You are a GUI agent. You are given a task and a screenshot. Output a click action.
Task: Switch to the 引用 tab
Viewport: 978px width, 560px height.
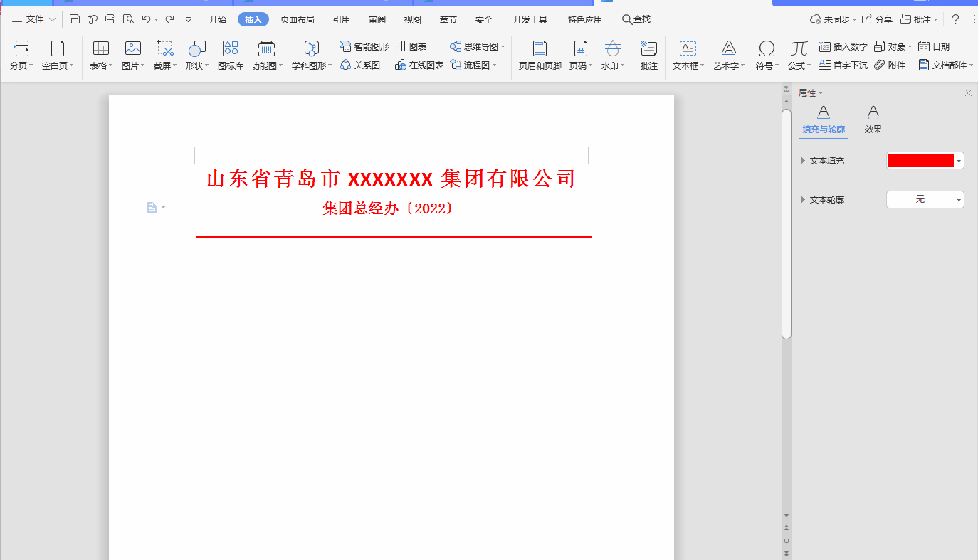(342, 19)
